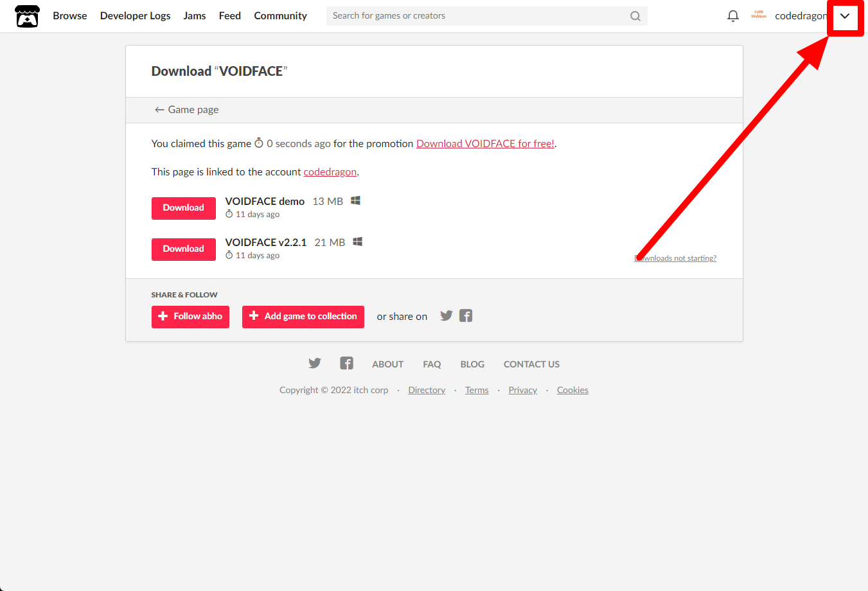Click the 'VOIDFACE demo' file name
Viewport: 868px width, 591px height.
point(265,201)
